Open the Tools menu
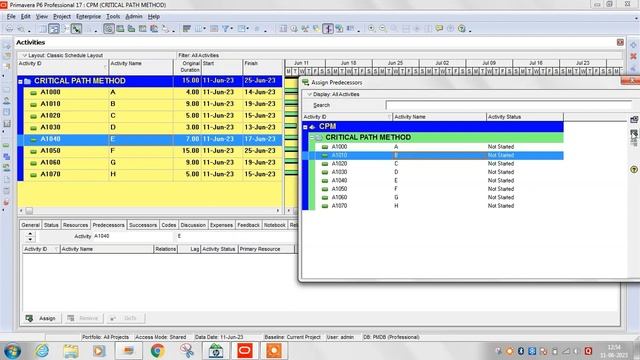The width and height of the screenshot is (640, 360). tap(113, 16)
